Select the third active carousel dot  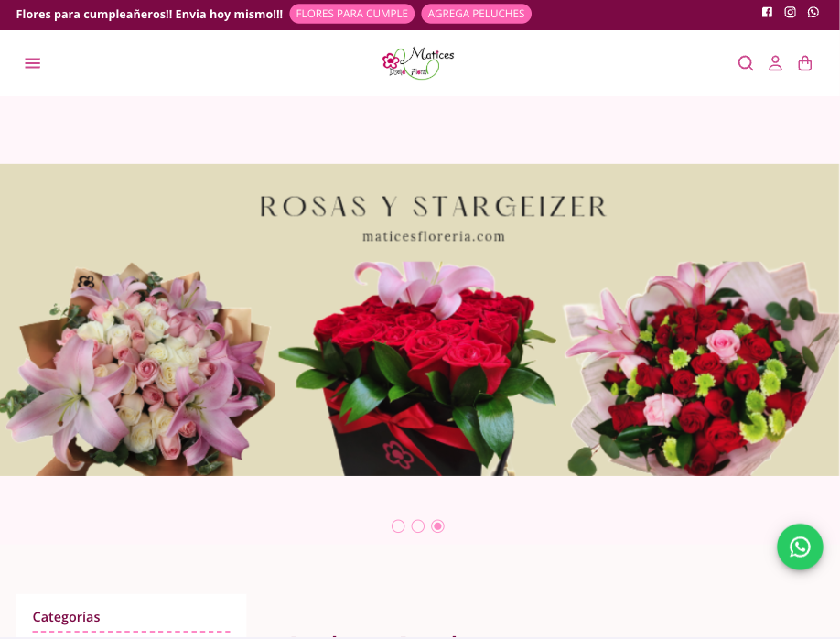tap(438, 526)
